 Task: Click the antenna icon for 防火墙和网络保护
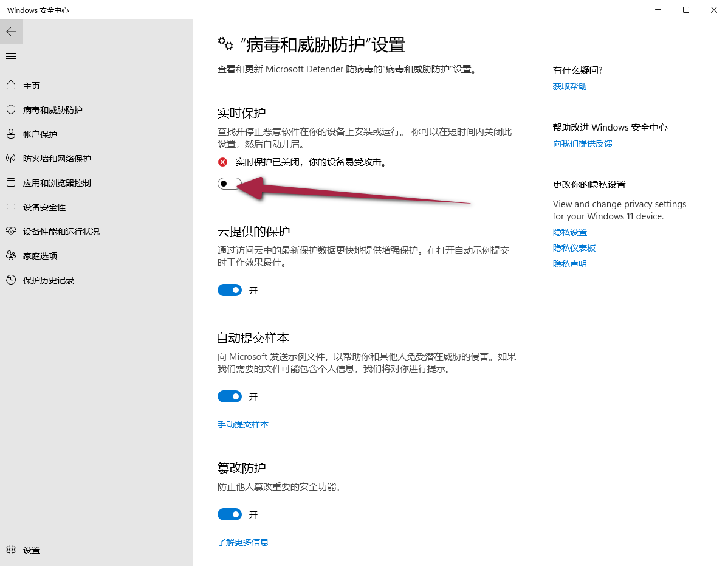click(x=11, y=159)
